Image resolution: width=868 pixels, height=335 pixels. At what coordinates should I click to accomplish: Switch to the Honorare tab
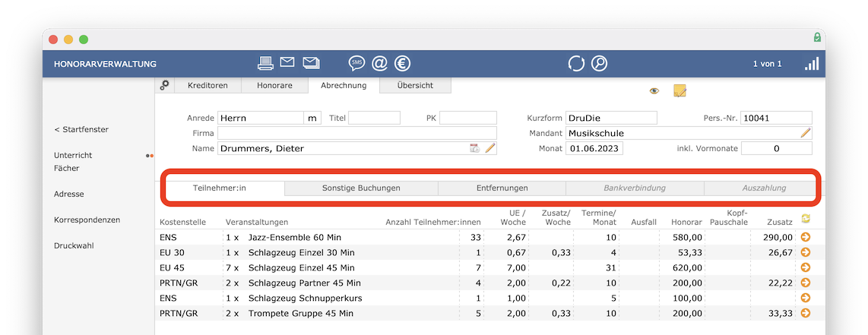(274, 85)
